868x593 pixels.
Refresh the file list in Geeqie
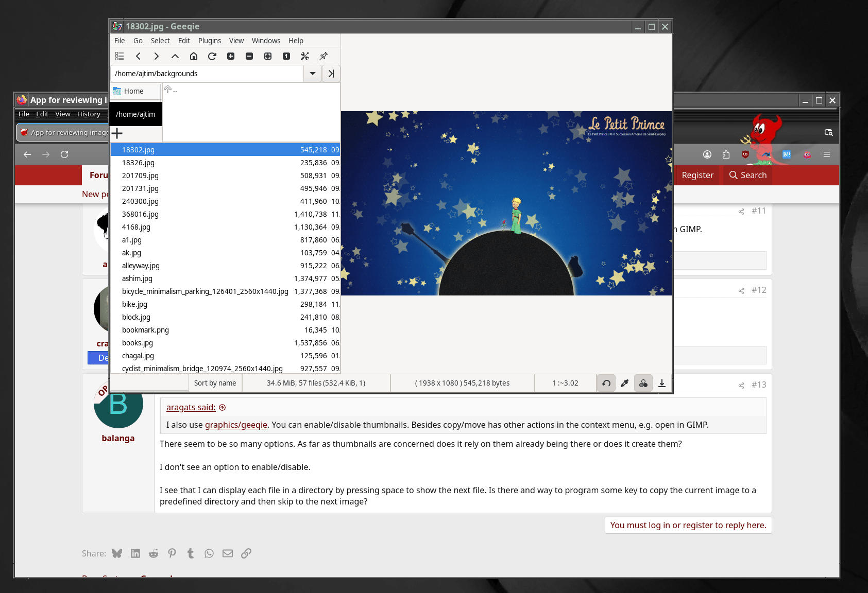pyautogui.click(x=212, y=56)
